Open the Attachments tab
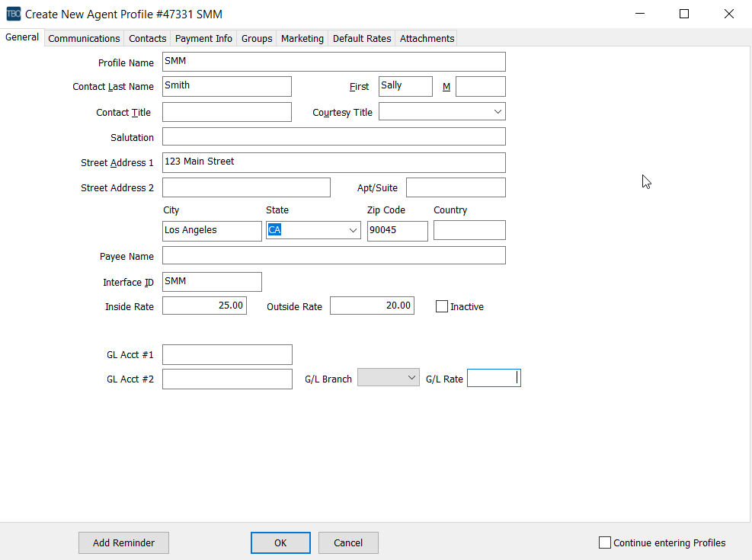 click(426, 38)
